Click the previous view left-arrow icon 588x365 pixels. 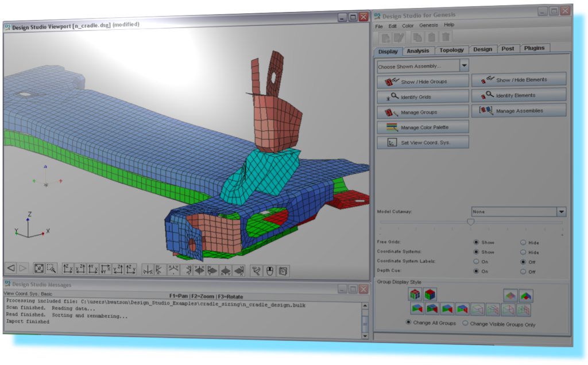[x=11, y=267]
